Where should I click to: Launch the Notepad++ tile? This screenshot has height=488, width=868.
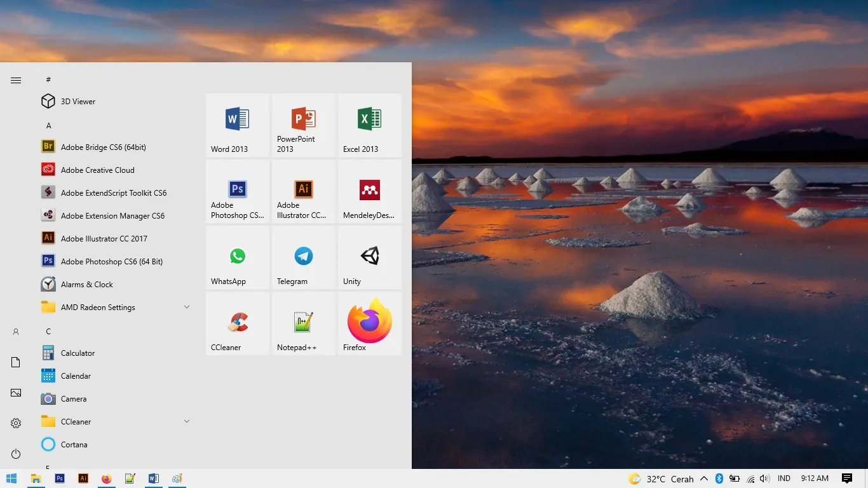tap(304, 323)
